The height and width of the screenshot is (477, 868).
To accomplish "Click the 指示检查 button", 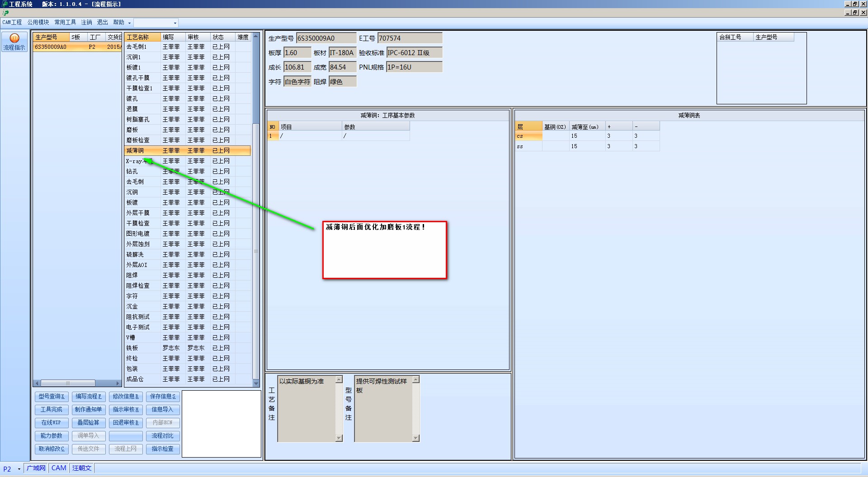I will pyautogui.click(x=163, y=449).
